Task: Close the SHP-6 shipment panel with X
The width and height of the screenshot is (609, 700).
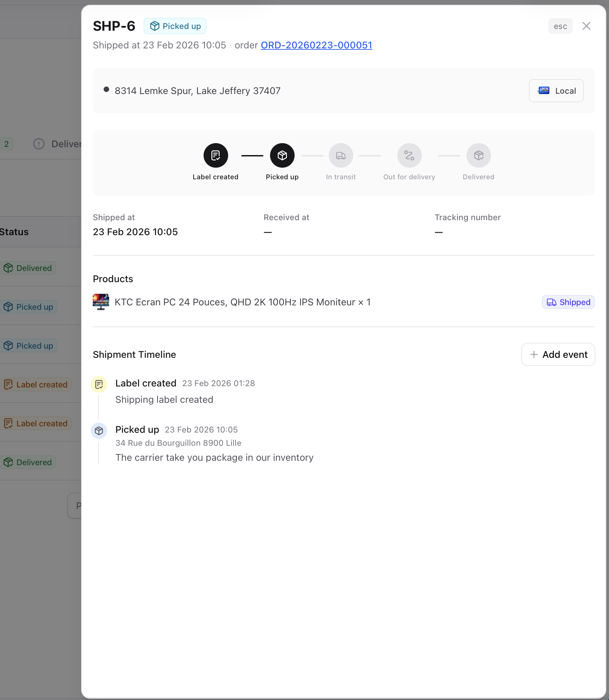Action: coord(586,26)
